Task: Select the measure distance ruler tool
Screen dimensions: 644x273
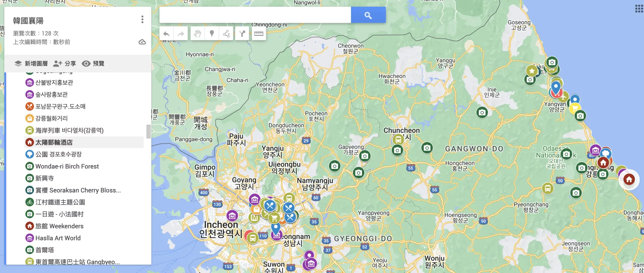Action: click(x=259, y=34)
